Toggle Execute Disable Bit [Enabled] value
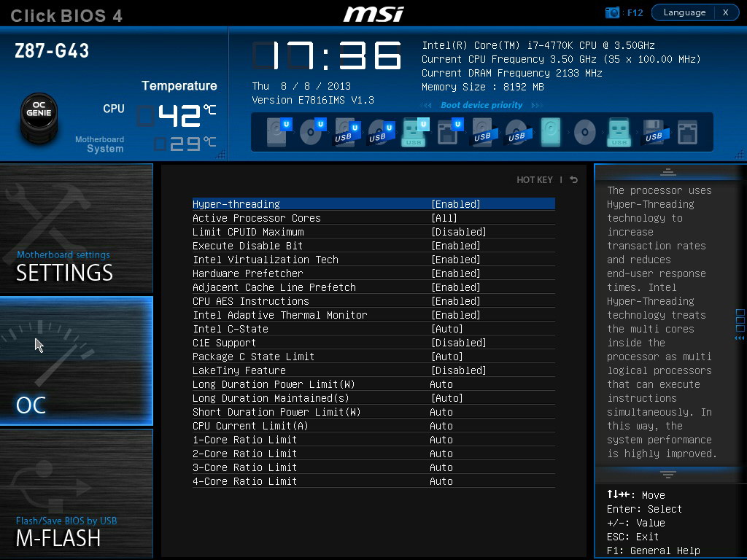The image size is (747, 560). pos(456,245)
